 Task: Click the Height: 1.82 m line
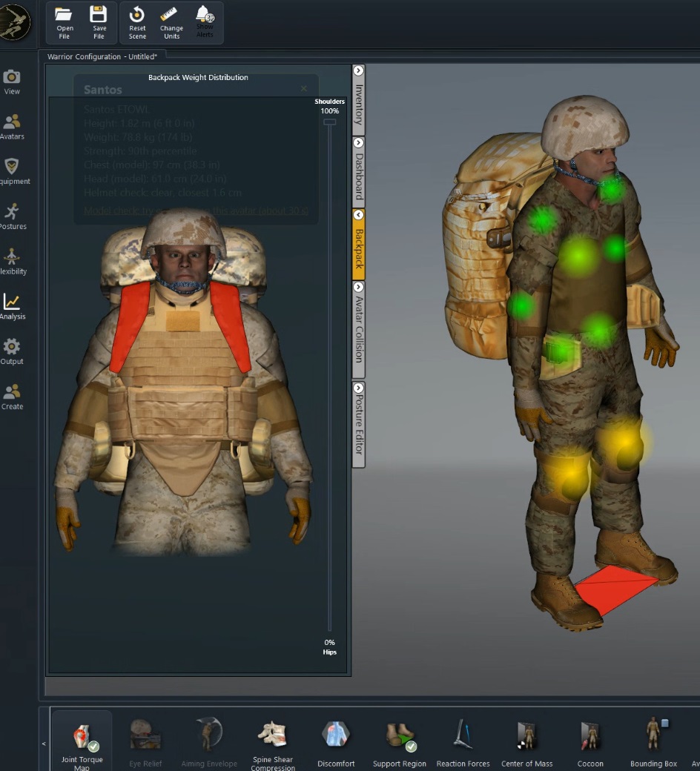(x=139, y=123)
